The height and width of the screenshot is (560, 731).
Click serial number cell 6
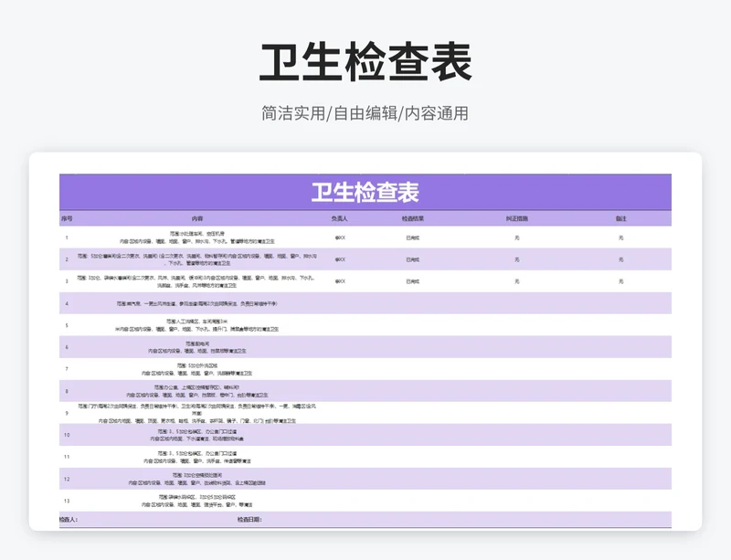(67, 347)
